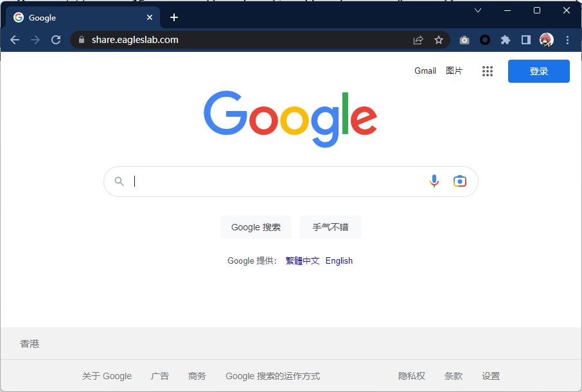582x392 pixels.
Task: Open Google Lens image search
Action: [x=459, y=182]
